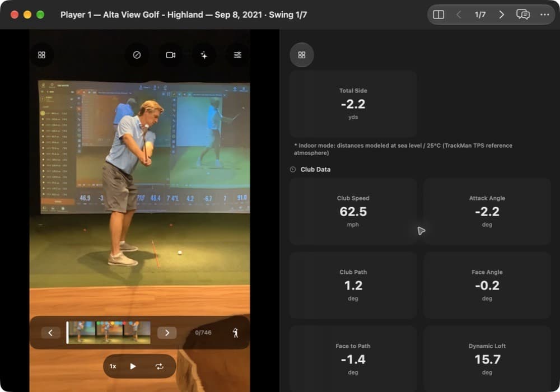
Task: Step forward one frame in filmstrip
Action: pyautogui.click(x=167, y=333)
